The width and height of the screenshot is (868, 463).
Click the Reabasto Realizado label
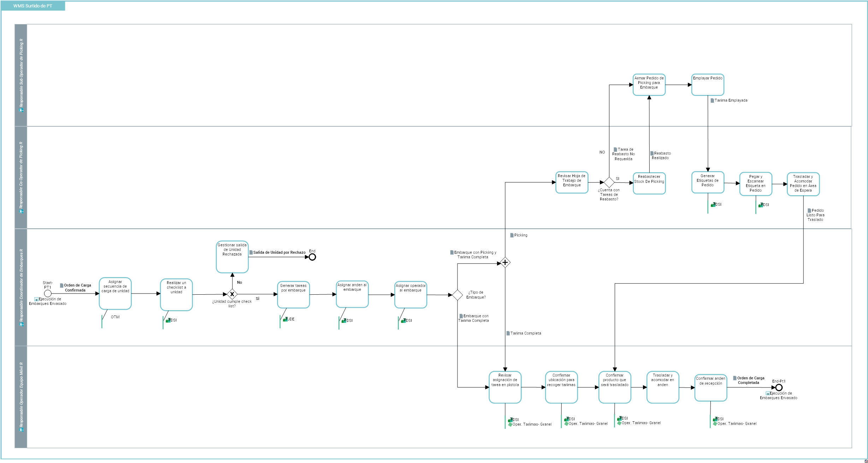tap(661, 156)
